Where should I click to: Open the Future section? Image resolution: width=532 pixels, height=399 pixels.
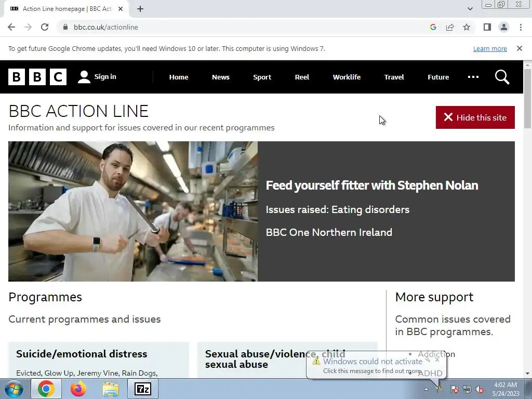pyautogui.click(x=438, y=77)
